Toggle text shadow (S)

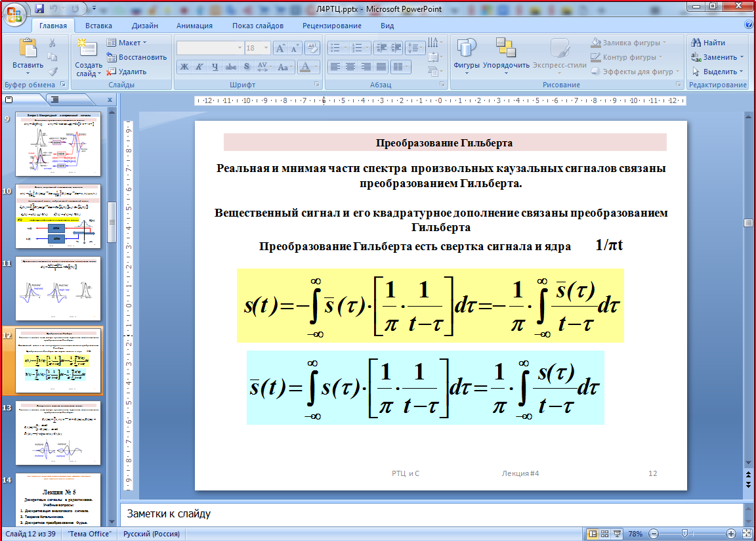click(246, 67)
